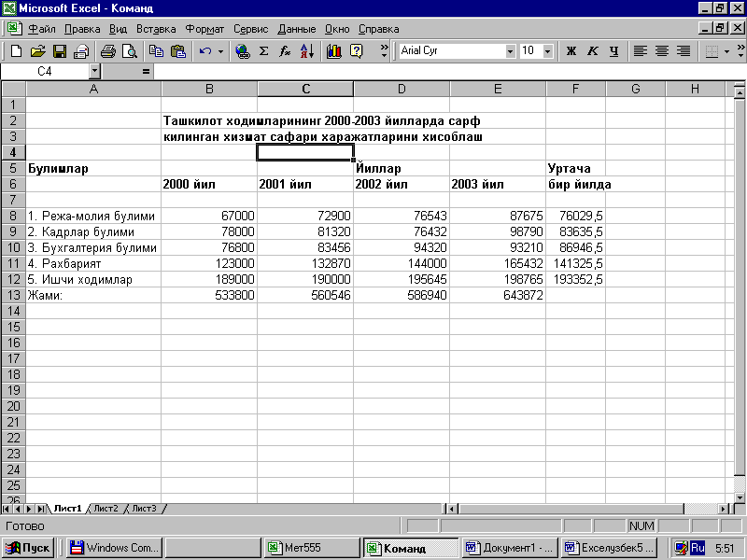Viewport: 747px width, 560px height.
Task: Switch to the Лист3 sheet tab
Action: (x=144, y=508)
